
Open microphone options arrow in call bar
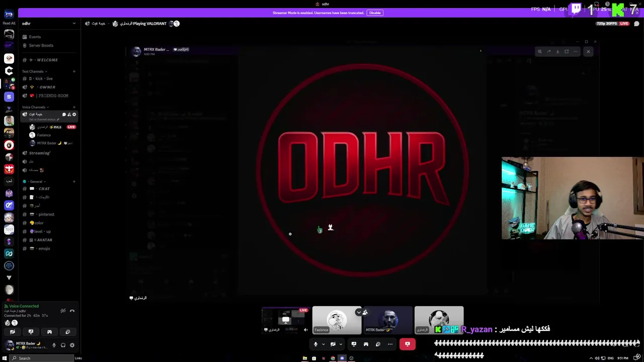click(323, 344)
